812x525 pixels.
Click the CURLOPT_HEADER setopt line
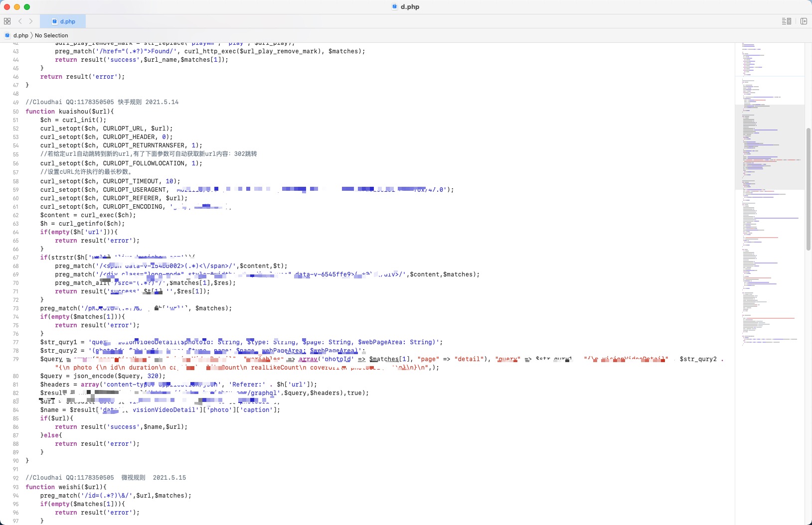pos(107,137)
